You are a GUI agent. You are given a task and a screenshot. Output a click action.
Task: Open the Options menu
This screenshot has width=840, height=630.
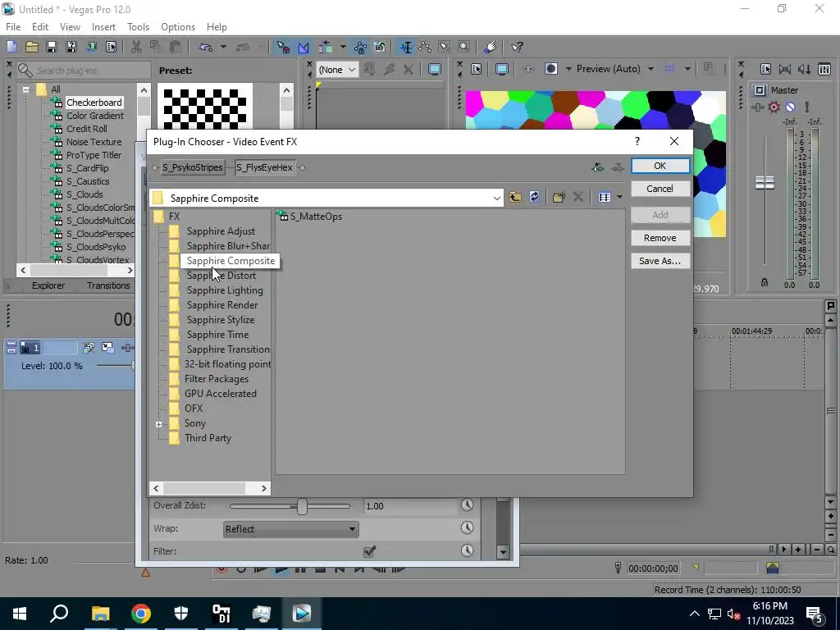tap(178, 27)
